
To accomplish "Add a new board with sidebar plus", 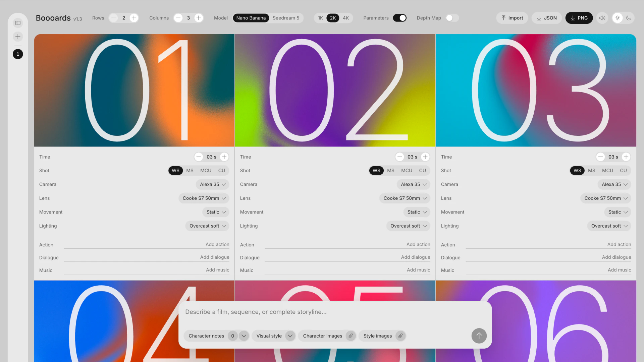I will pyautogui.click(x=18, y=37).
